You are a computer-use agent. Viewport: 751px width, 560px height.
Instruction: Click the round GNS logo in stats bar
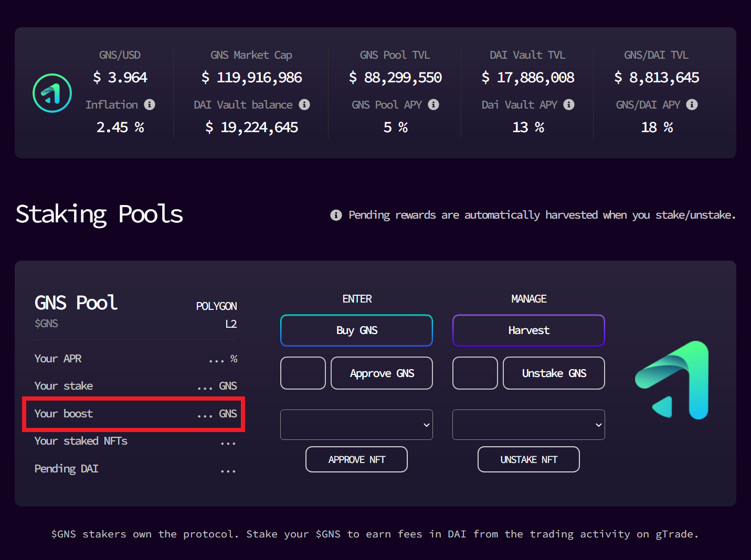[x=52, y=93]
